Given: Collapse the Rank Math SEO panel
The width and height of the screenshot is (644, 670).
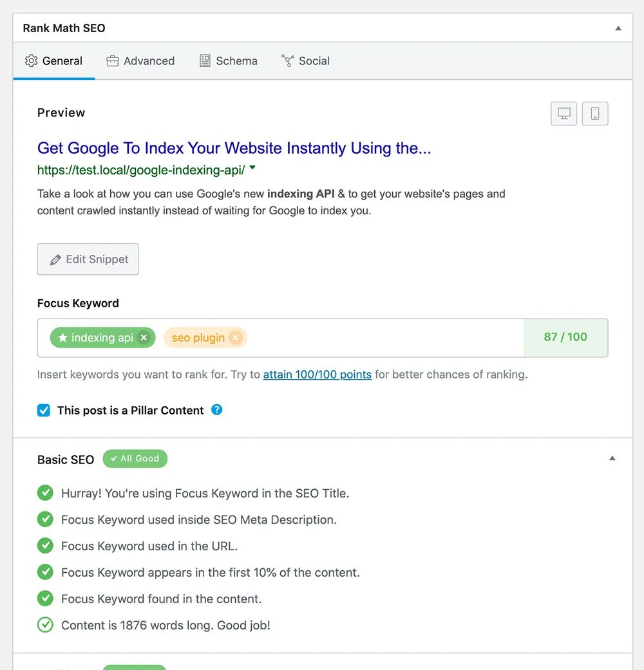Looking at the screenshot, I should (x=618, y=28).
